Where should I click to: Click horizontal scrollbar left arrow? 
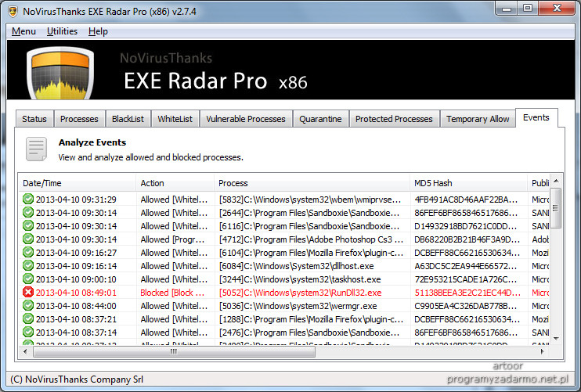coord(25,351)
